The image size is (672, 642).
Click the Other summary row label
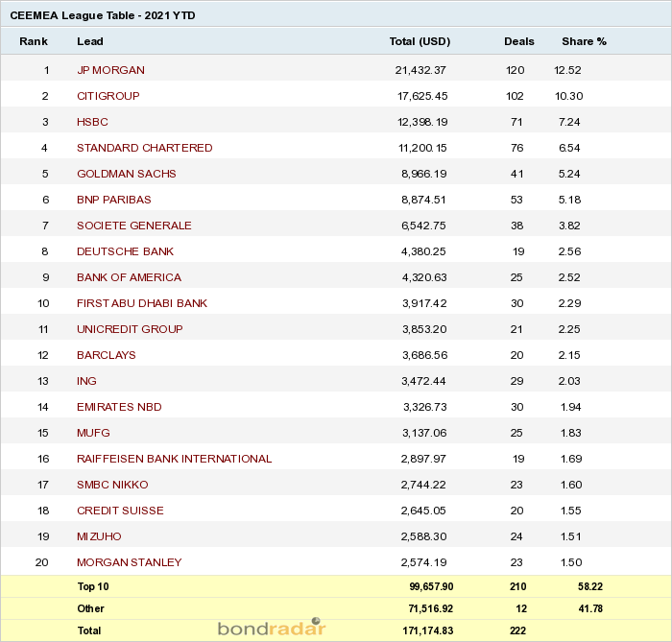[90, 608]
